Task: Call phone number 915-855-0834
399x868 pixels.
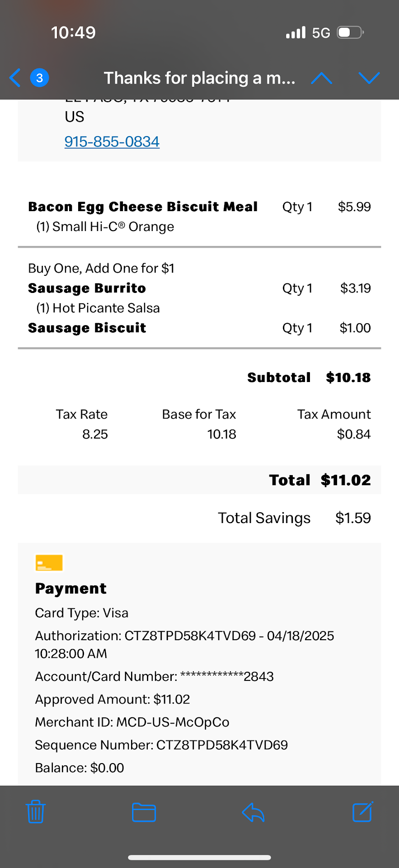Action: point(112,142)
